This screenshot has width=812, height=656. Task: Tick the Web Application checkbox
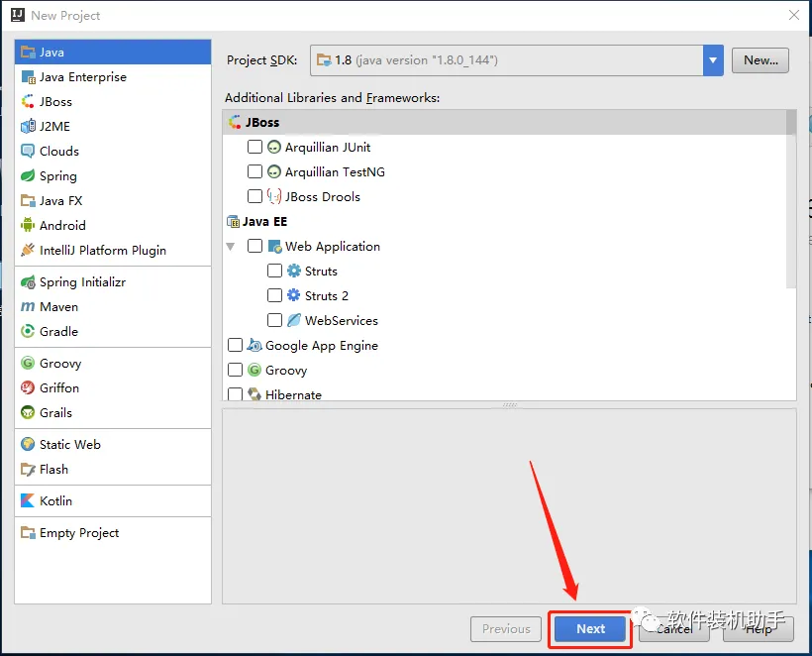click(x=254, y=246)
